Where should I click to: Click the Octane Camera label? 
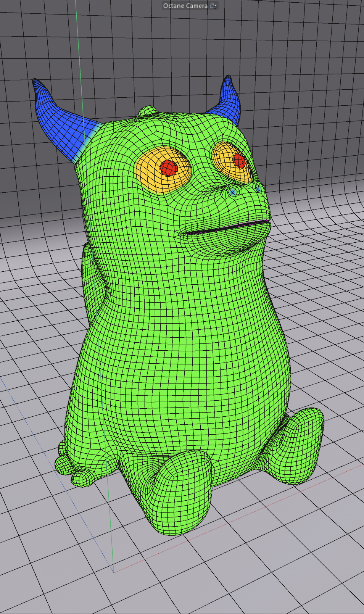coord(185,6)
